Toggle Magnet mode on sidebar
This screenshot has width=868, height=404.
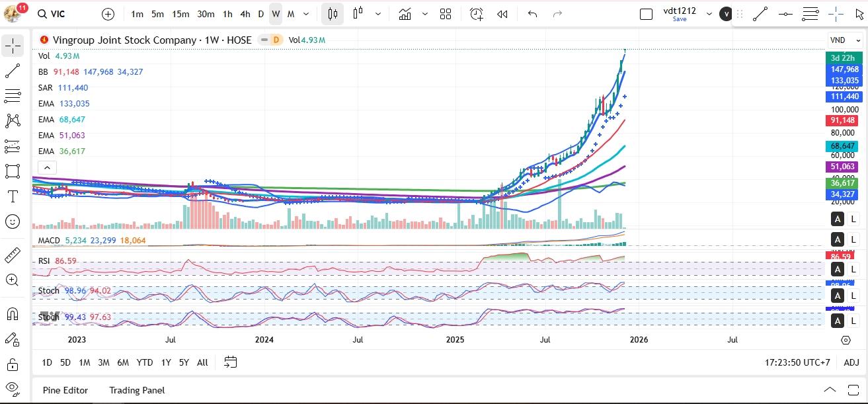(13, 313)
